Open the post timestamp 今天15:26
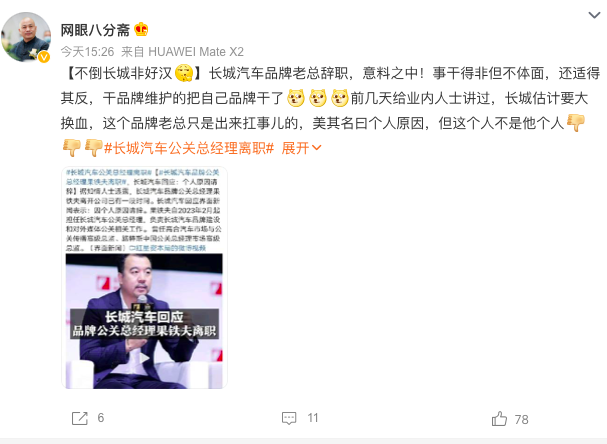 (87, 51)
